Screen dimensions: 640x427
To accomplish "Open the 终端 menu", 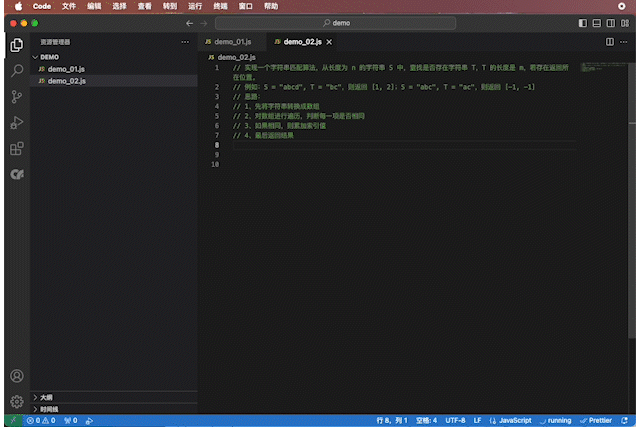I will click(x=220, y=6).
